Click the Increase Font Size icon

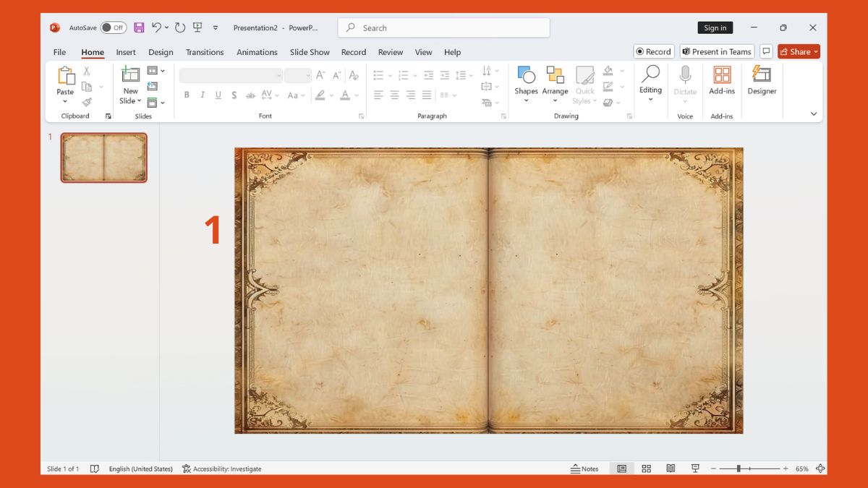(x=320, y=74)
